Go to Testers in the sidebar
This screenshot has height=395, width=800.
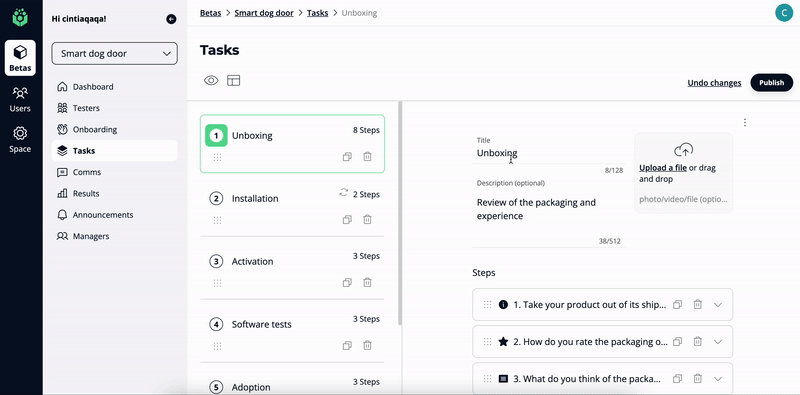point(115,108)
